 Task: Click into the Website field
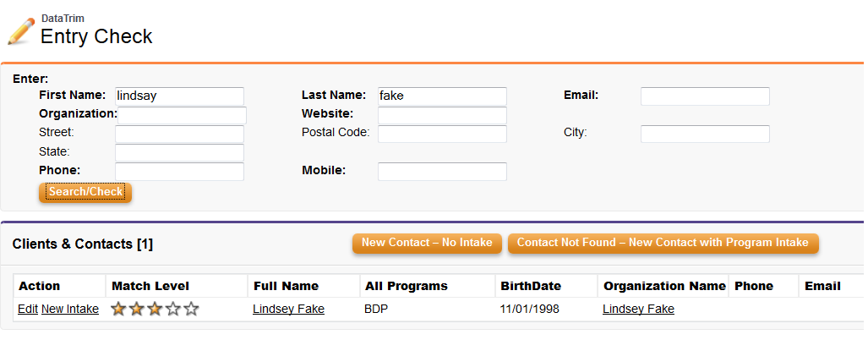442,115
